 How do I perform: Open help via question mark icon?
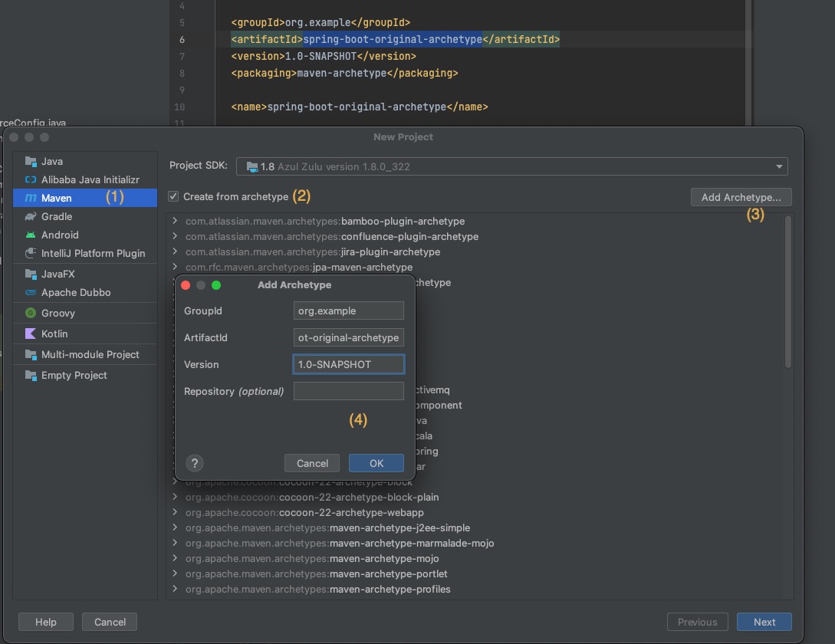point(195,463)
